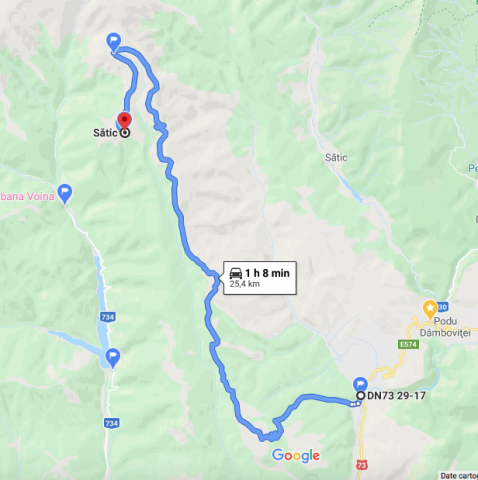The width and height of the screenshot is (478, 480).
Task: Select the E574 green road badge
Action: pyautogui.click(x=408, y=344)
